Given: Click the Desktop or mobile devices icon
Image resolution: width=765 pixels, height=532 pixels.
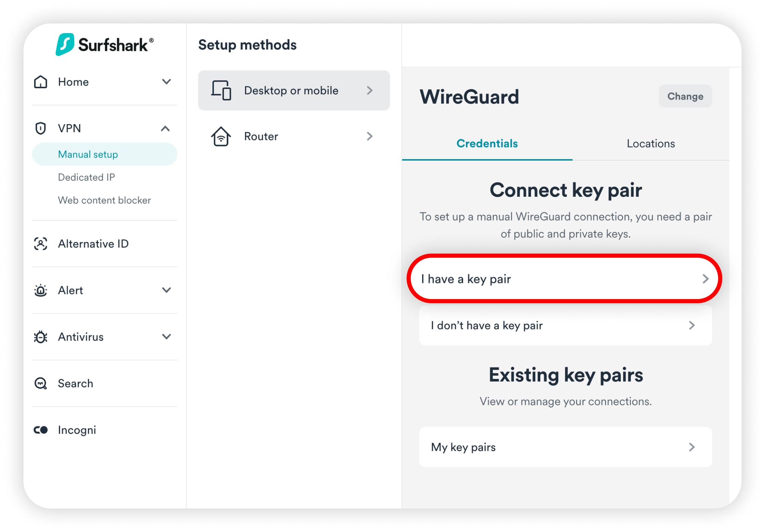Looking at the screenshot, I should click(x=221, y=90).
